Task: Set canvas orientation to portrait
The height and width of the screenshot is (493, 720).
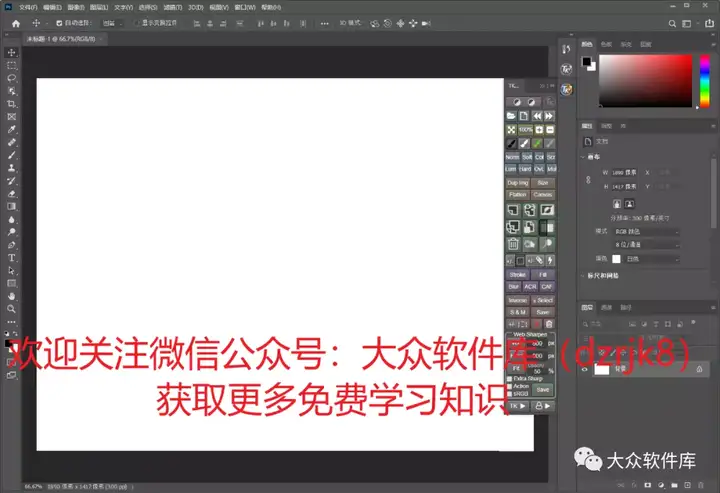Action: pyautogui.click(x=617, y=203)
